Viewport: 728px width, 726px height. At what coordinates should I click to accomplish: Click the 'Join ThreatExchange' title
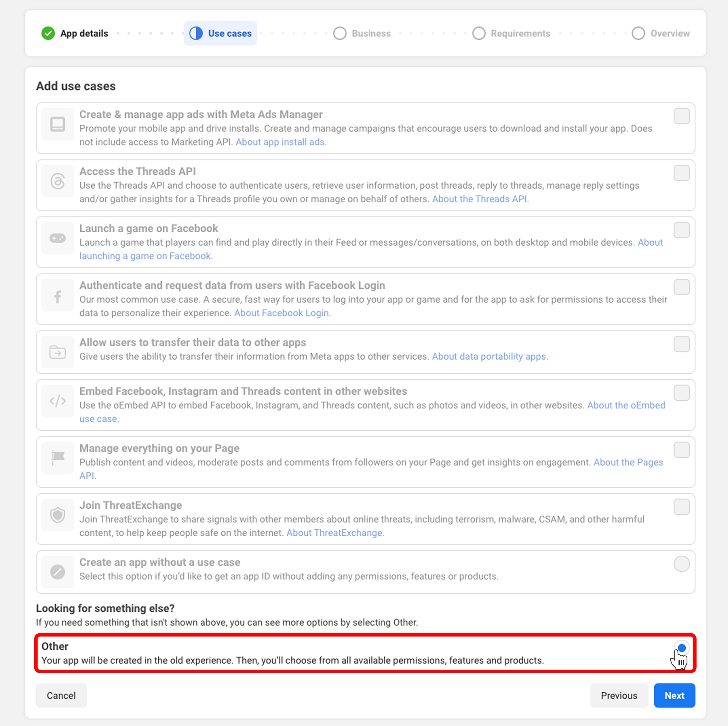tap(130, 505)
